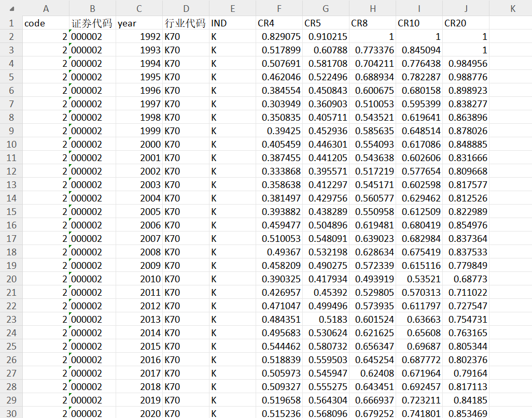Click CR5 value 0.360903
Screen dimensions: 532x418
coord(326,104)
